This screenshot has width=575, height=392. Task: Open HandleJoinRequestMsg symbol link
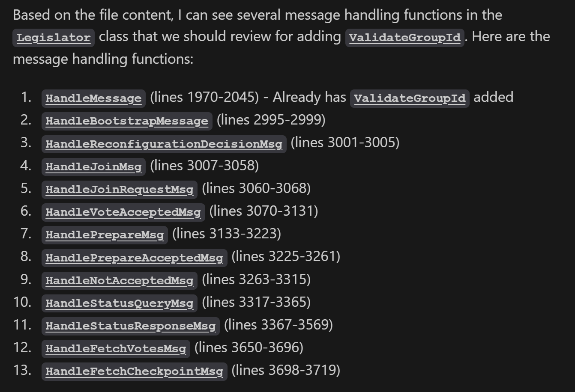click(120, 189)
